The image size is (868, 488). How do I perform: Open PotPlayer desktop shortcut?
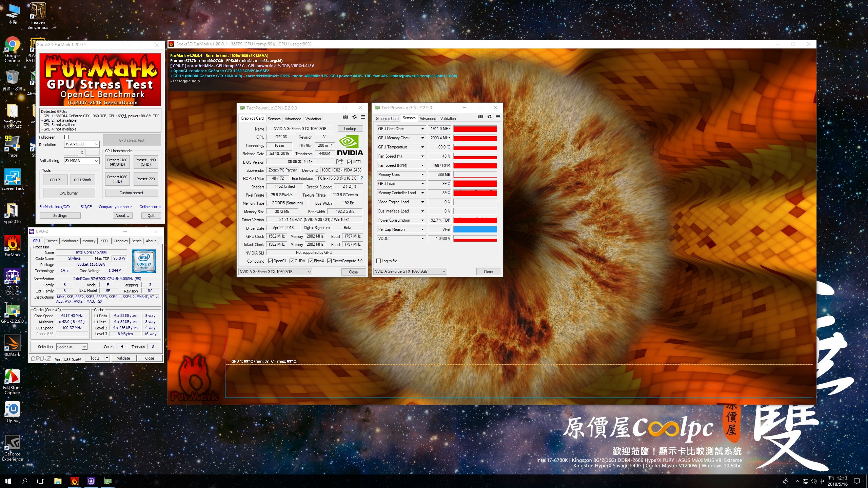point(12,116)
